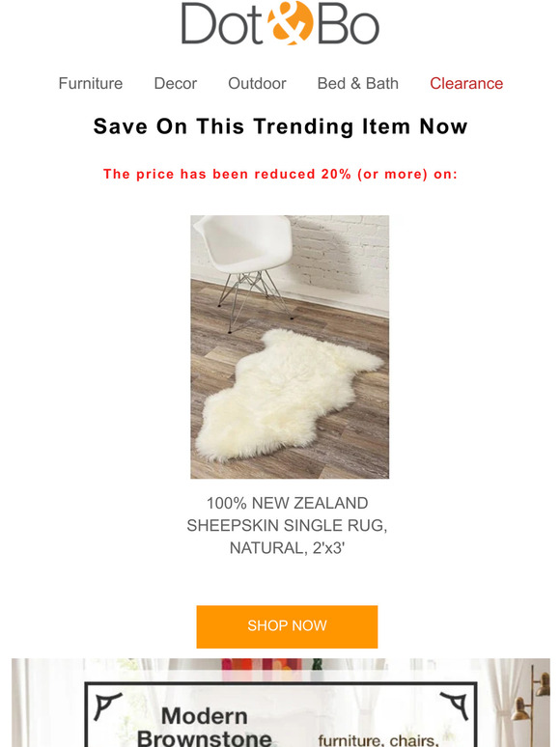Image resolution: width=560 pixels, height=747 pixels.
Task: Open the sheepskin rug product photo
Action: (x=290, y=346)
